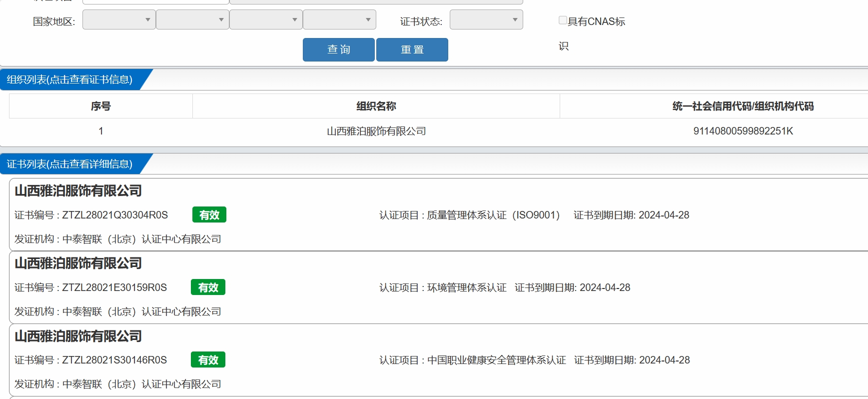The image size is (868, 399).
Task: Open certificate ZTZL28021S30146R0S details
Action: click(114, 360)
